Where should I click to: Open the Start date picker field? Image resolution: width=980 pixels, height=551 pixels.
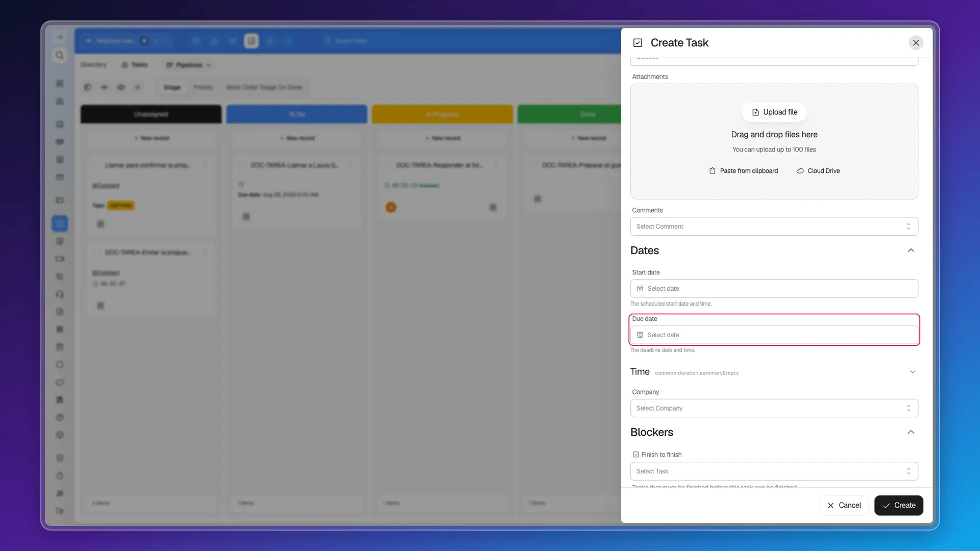click(774, 289)
